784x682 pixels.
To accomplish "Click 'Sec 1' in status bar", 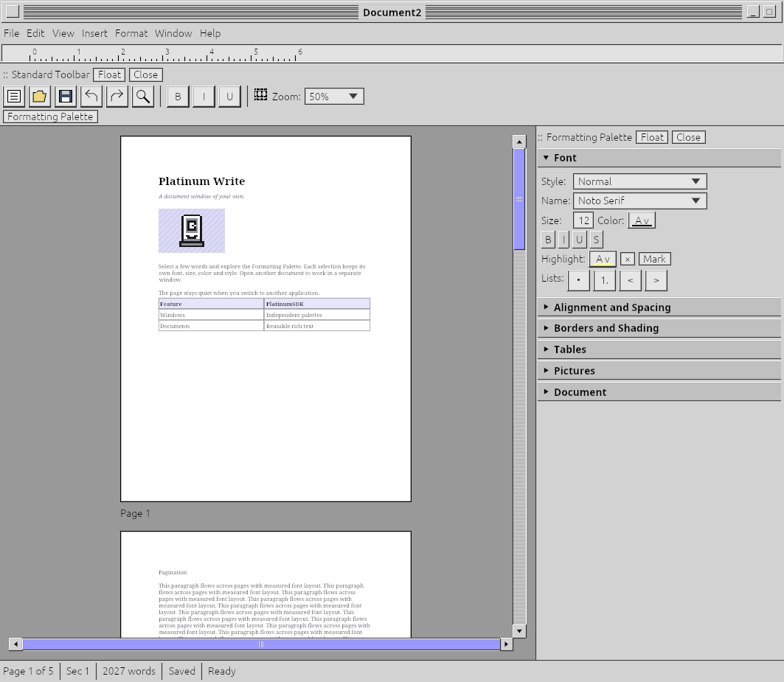I will point(77,671).
